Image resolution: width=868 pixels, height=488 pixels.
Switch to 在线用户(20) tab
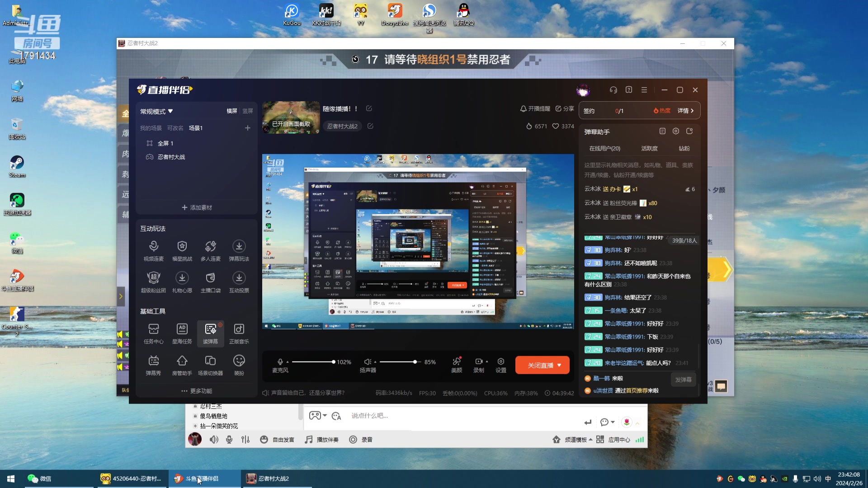tap(604, 148)
